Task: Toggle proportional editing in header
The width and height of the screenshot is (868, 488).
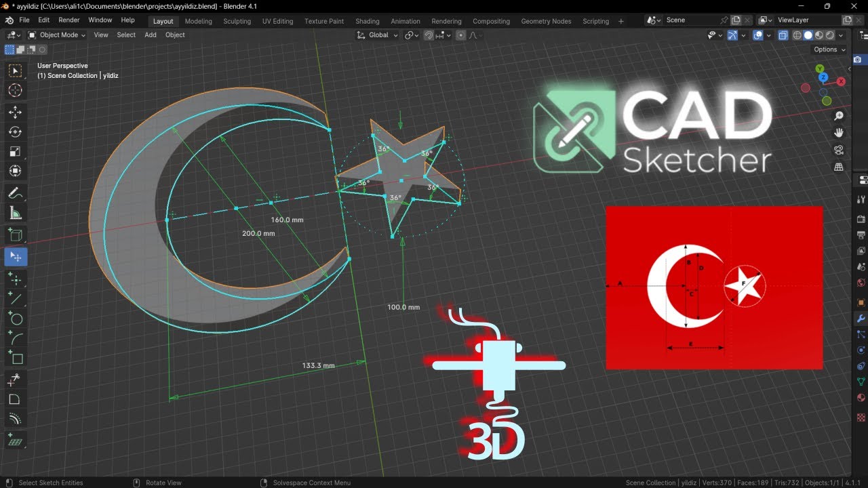Action: pyautogui.click(x=461, y=35)
